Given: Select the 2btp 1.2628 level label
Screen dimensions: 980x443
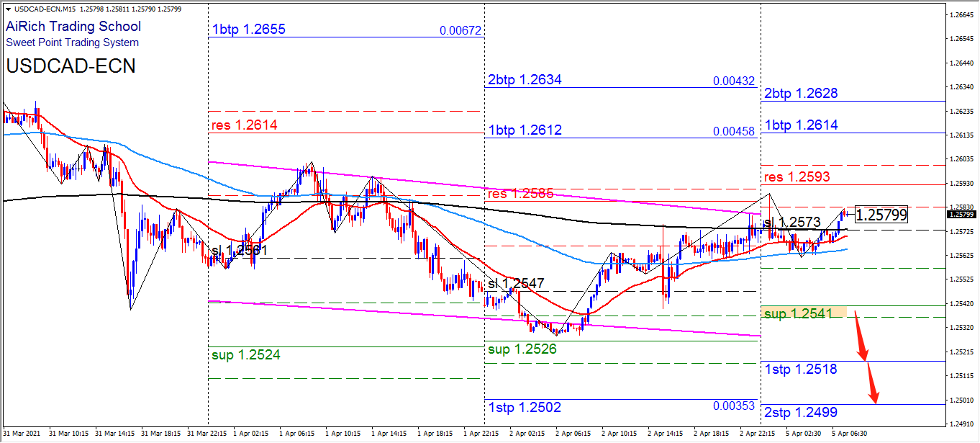Looking at the screenshot, I should [x=802, y=94].
